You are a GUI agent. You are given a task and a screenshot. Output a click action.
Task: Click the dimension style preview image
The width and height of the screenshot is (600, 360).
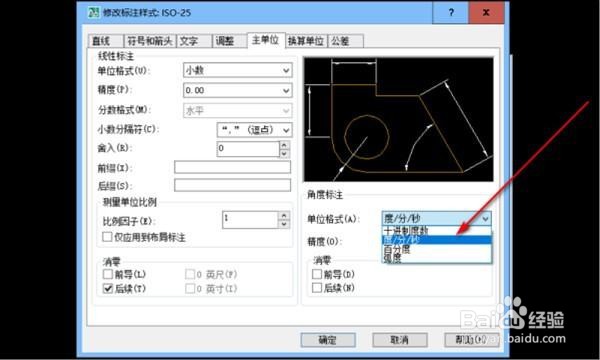coord(398,119)
